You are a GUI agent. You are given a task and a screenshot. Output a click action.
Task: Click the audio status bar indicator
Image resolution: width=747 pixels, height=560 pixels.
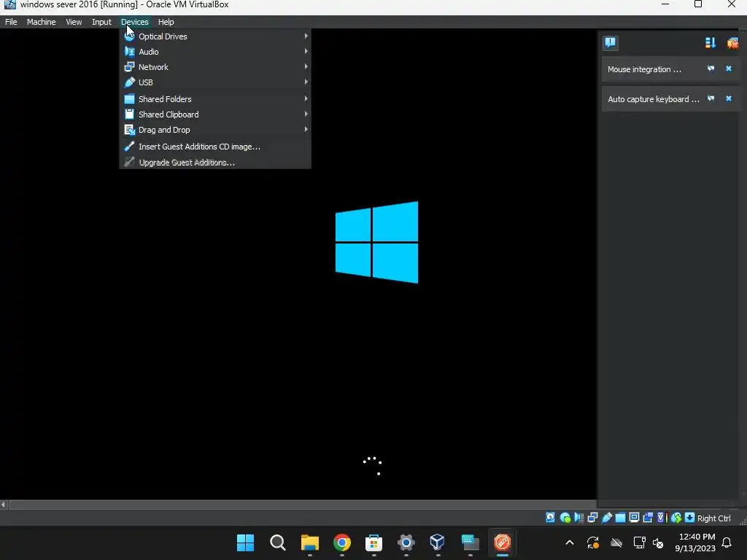tap(578, 518)
